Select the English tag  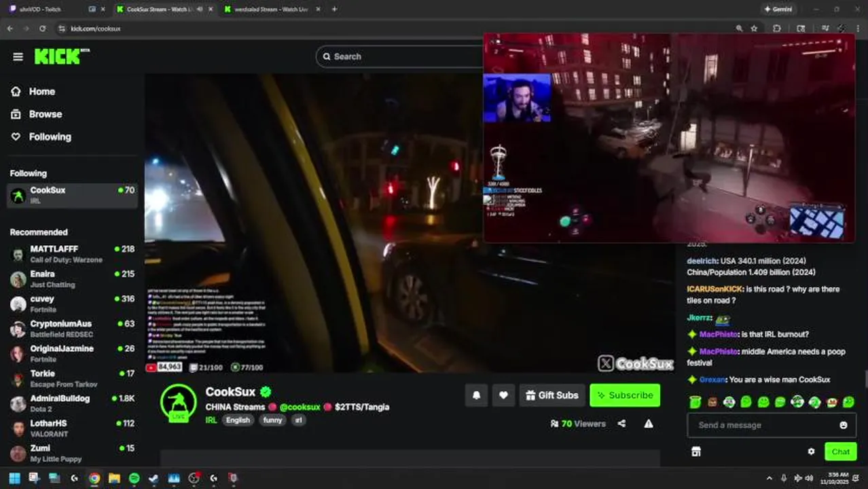(x=238, y=420)
